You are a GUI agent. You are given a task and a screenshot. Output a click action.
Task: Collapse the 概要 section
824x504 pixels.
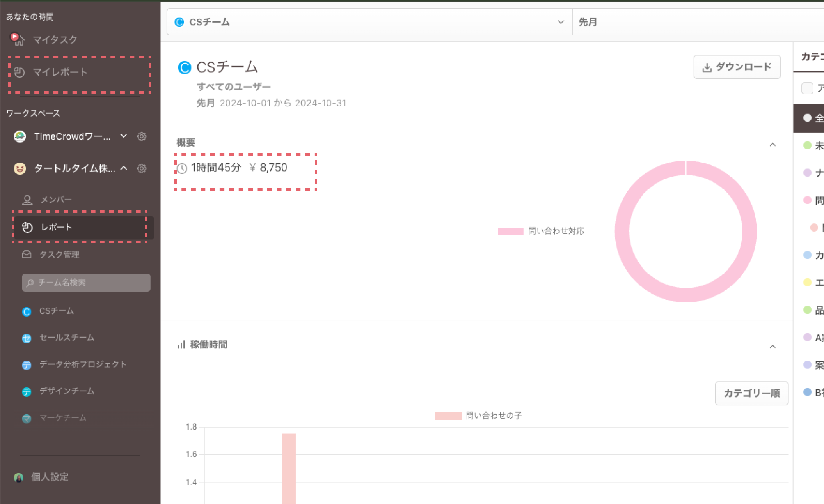pos(772,145)
